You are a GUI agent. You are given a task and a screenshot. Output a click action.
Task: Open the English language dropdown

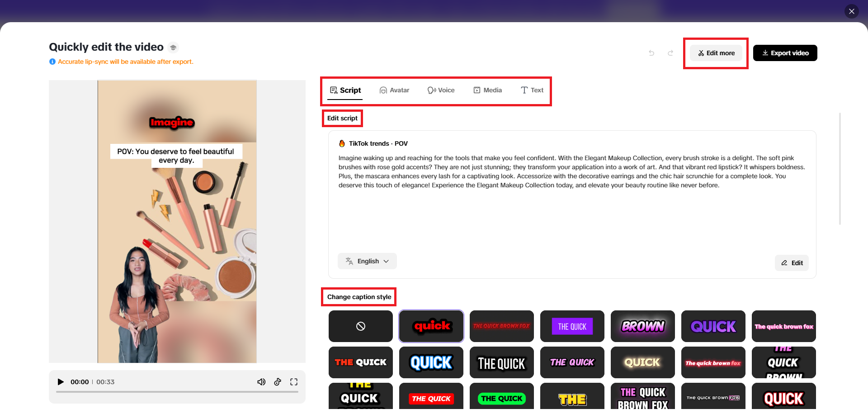[367, 261]
